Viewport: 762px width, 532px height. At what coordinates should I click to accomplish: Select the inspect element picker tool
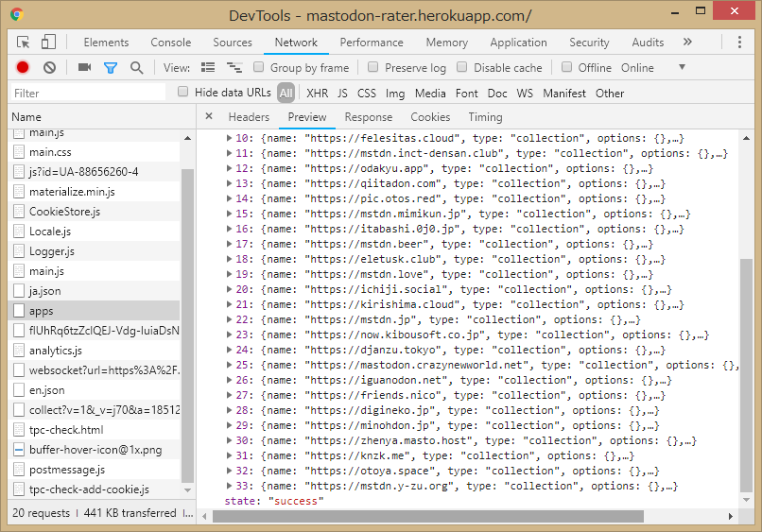point(24,43)
